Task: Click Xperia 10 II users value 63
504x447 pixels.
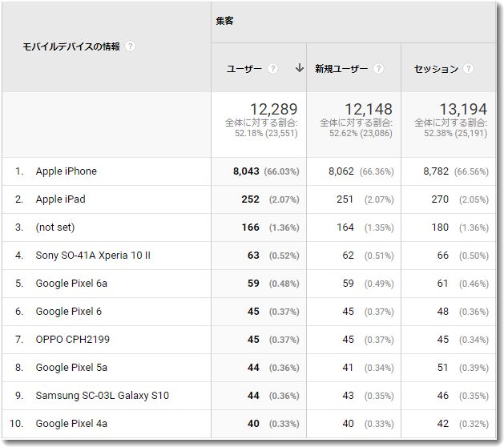Action: click(x=253, y=256)
